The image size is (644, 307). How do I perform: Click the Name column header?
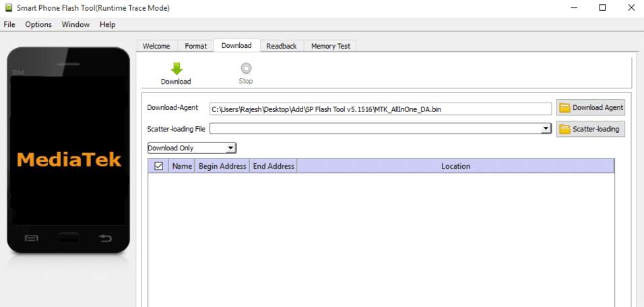click(182, 166)
